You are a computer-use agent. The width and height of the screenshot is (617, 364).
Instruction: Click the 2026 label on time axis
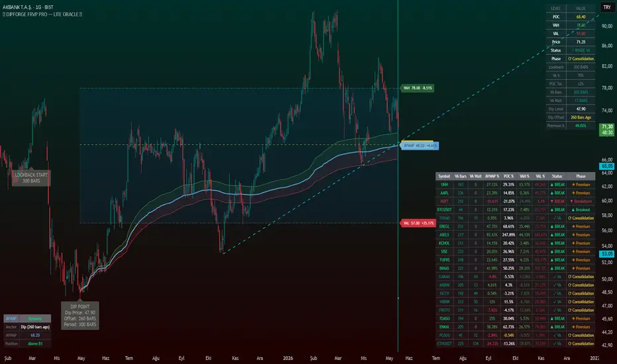click(287, 358)
